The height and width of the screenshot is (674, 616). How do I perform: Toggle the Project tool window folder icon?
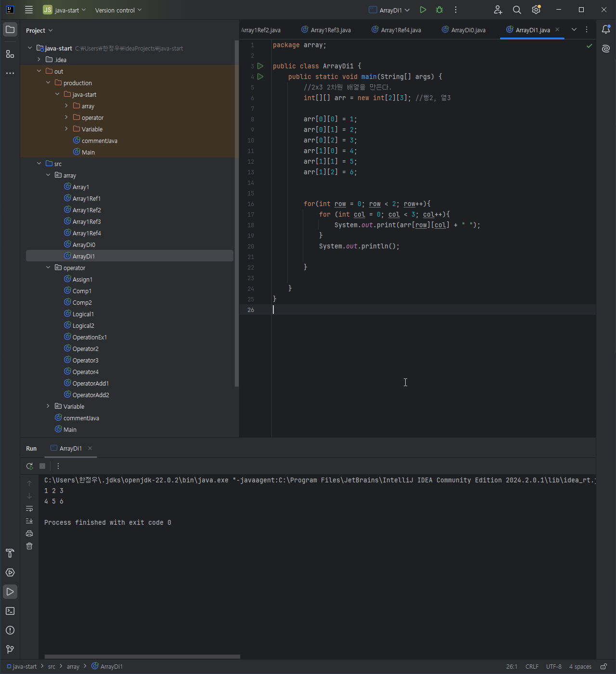click(10, 30)
